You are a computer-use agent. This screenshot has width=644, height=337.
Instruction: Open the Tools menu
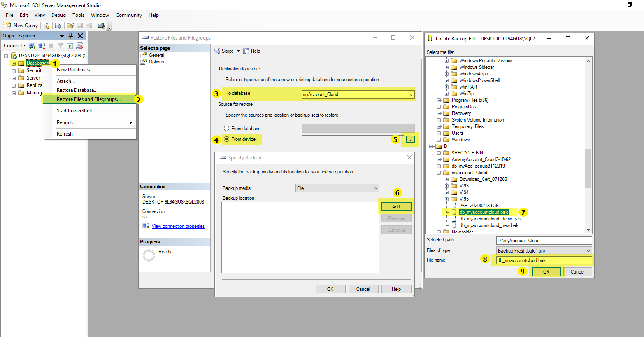tap(78, 15)
